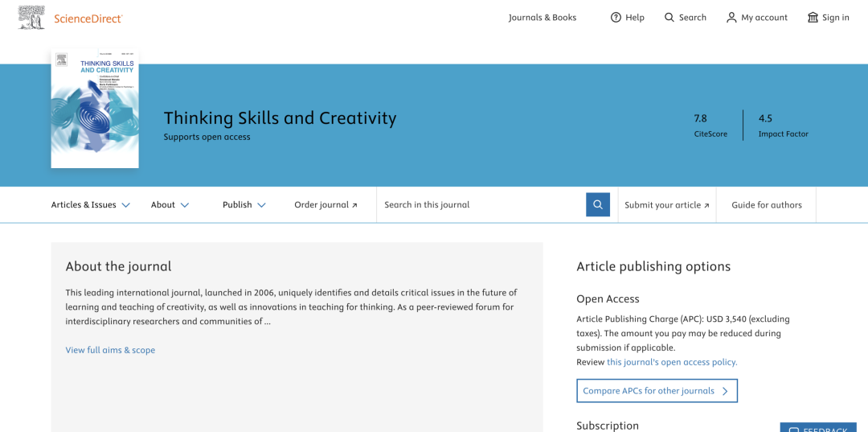
Task: Open the Order journal external link
Action: [x=326, y=205]
